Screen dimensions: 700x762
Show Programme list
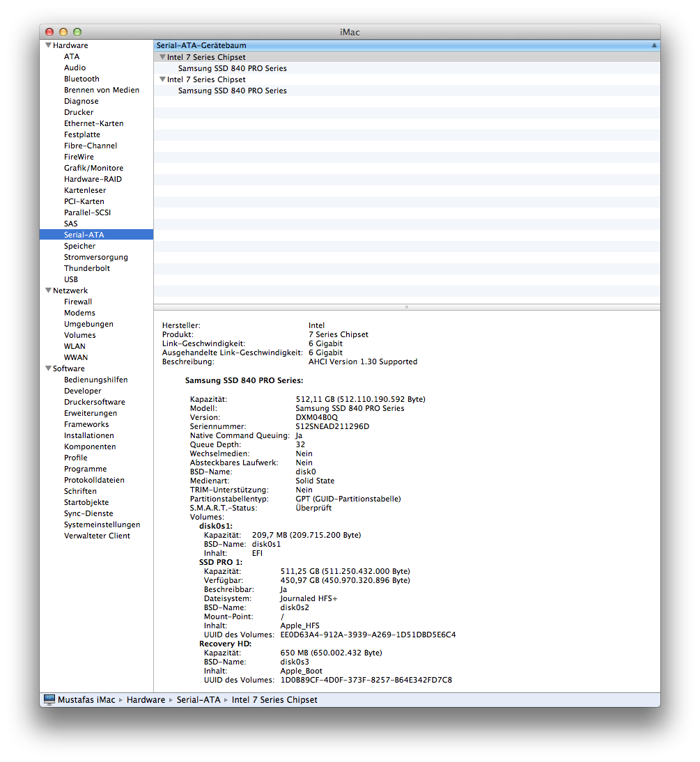[x=86, y=469]
